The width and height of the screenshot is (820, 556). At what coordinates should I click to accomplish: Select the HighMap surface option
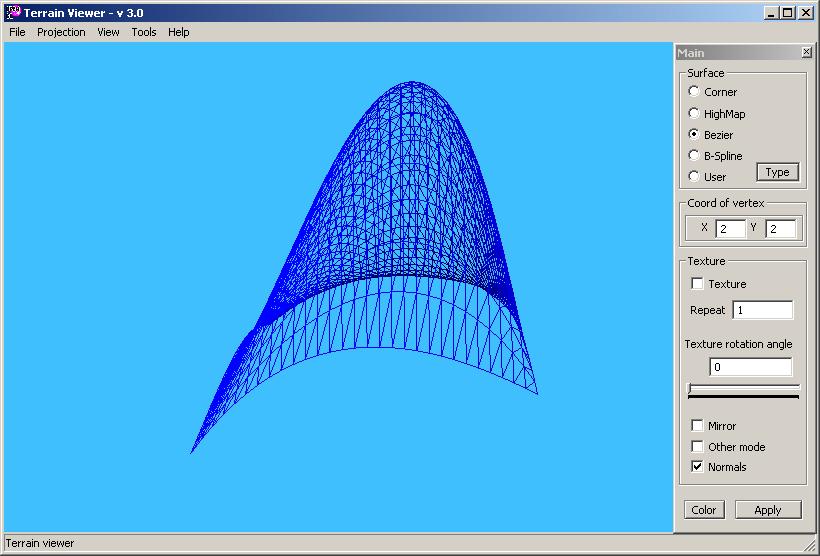(694, 114)
